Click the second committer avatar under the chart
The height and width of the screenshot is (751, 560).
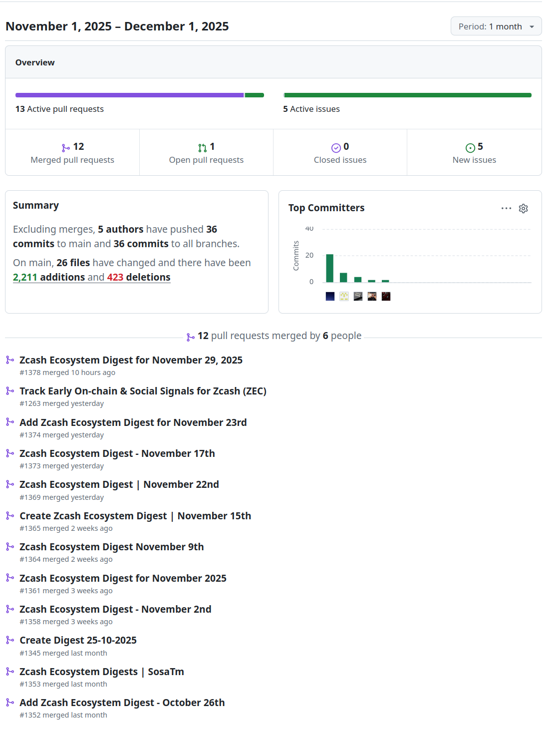coord(344,296)
